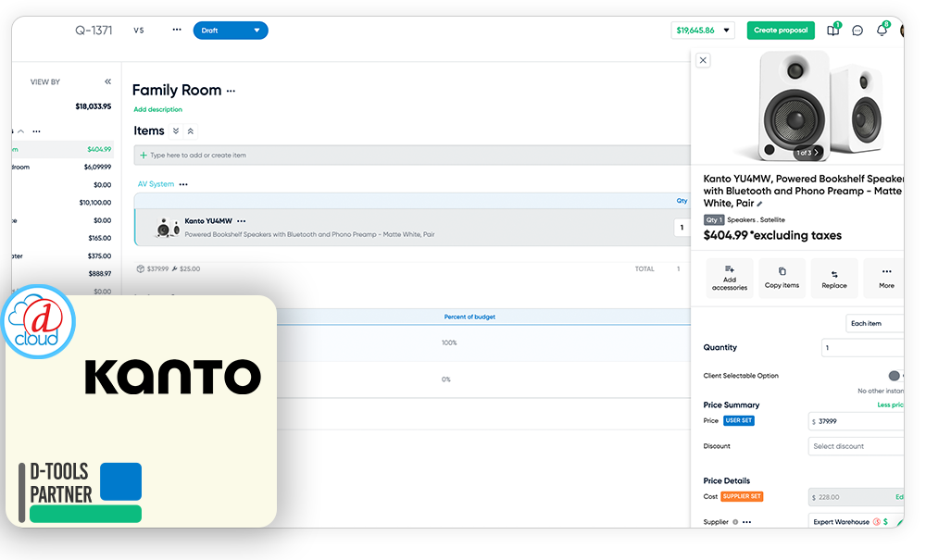Collapse the View By sidebar
The width and height of the screenshot is (926, 560).
108,82
